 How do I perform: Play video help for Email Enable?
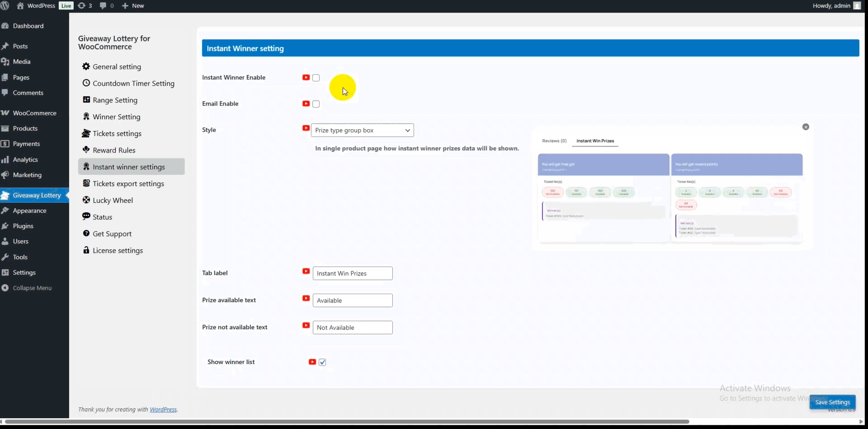tap(306, 104)
